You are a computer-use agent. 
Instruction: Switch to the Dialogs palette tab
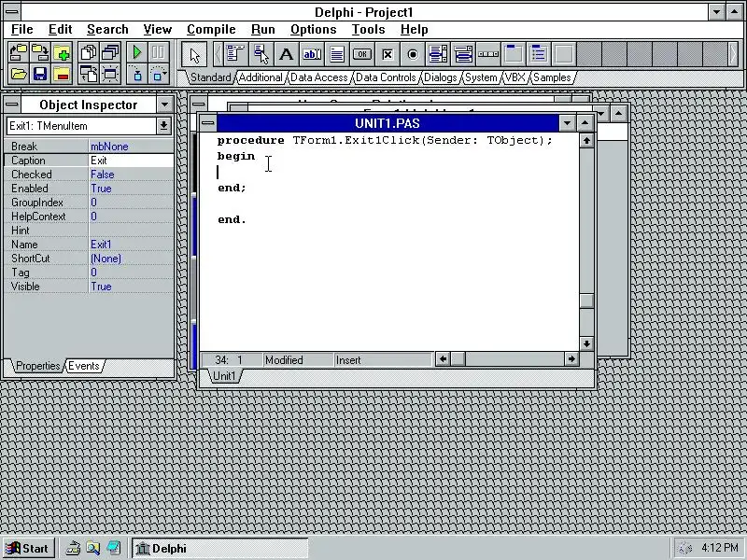coord(440,77)
